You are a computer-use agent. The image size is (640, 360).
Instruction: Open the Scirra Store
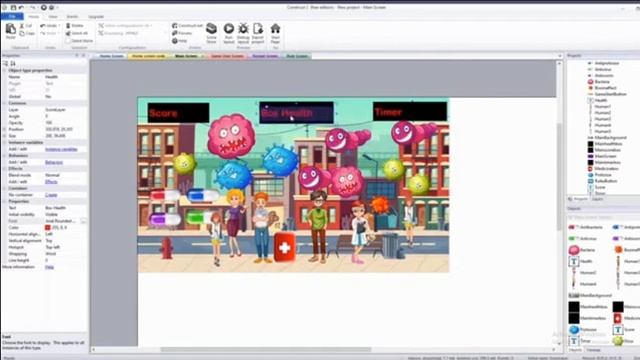coord(211,33)
